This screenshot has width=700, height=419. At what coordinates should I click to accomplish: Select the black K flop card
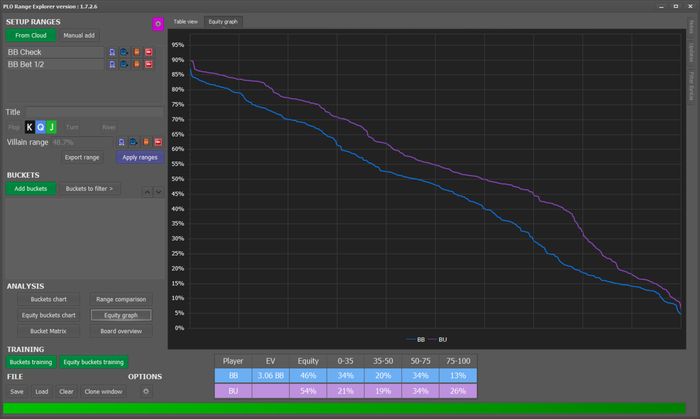[30, 127]
